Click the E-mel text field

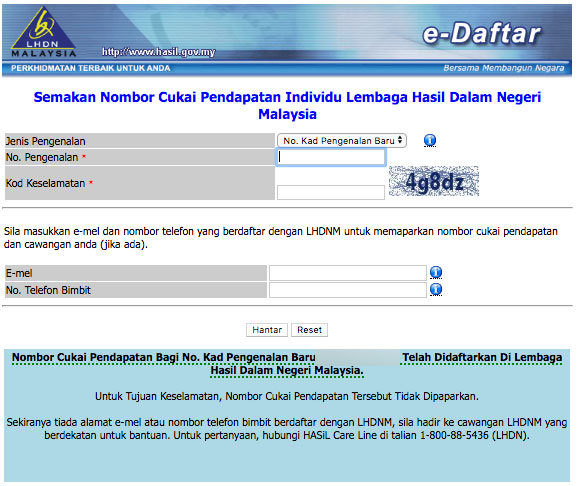[348, 273]
